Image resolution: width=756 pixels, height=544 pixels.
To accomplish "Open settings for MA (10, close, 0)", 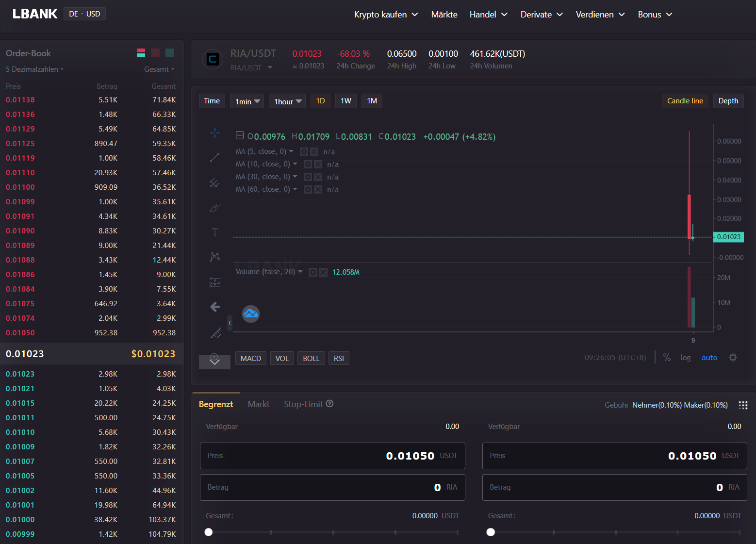I will click(308, 165).
